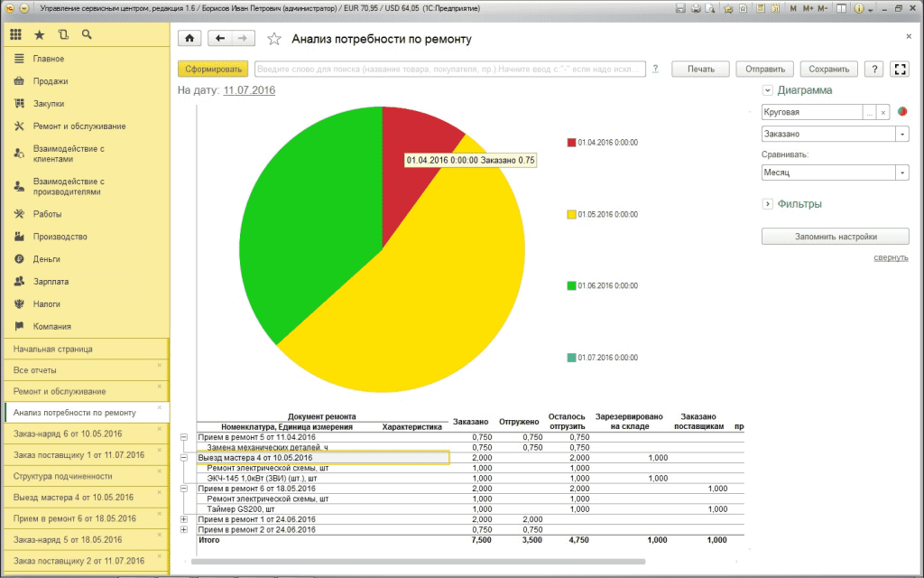This screenshot has height=578, width=924.
Task: Open the Месяц comparison dropdown
Action: click(x=902, y=172)
